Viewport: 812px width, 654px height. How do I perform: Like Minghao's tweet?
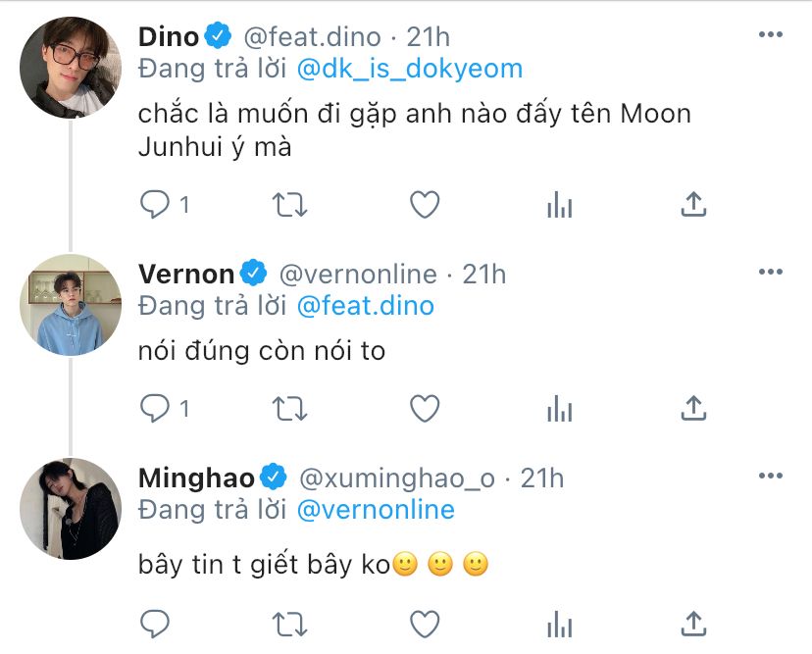(x=424, y=622)
